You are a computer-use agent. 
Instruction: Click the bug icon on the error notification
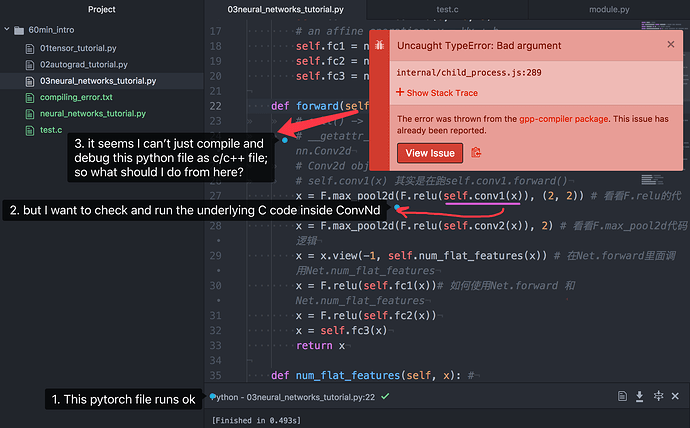(381, 46)
